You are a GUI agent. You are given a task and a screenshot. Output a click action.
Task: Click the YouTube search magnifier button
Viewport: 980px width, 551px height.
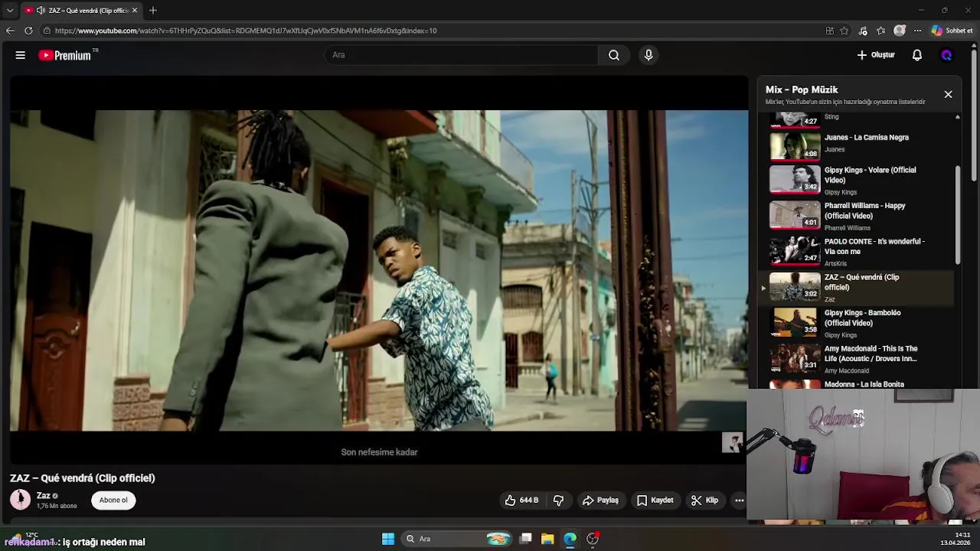point(614,55)
